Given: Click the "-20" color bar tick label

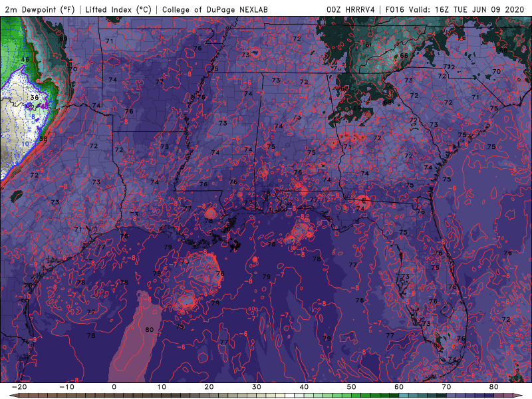Looking at the screenshot, I should (x=19, y=387).
